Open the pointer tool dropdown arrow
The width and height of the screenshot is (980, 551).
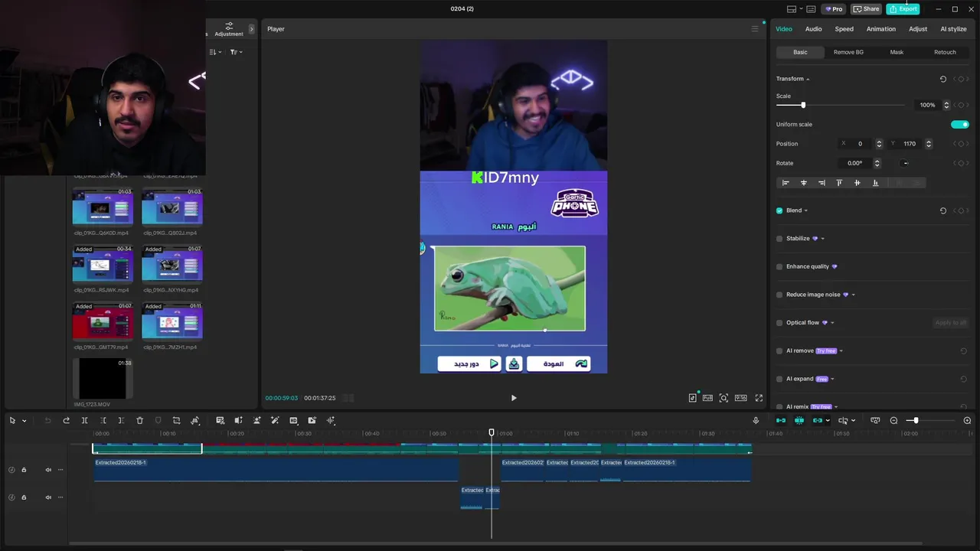coord(24,420)
